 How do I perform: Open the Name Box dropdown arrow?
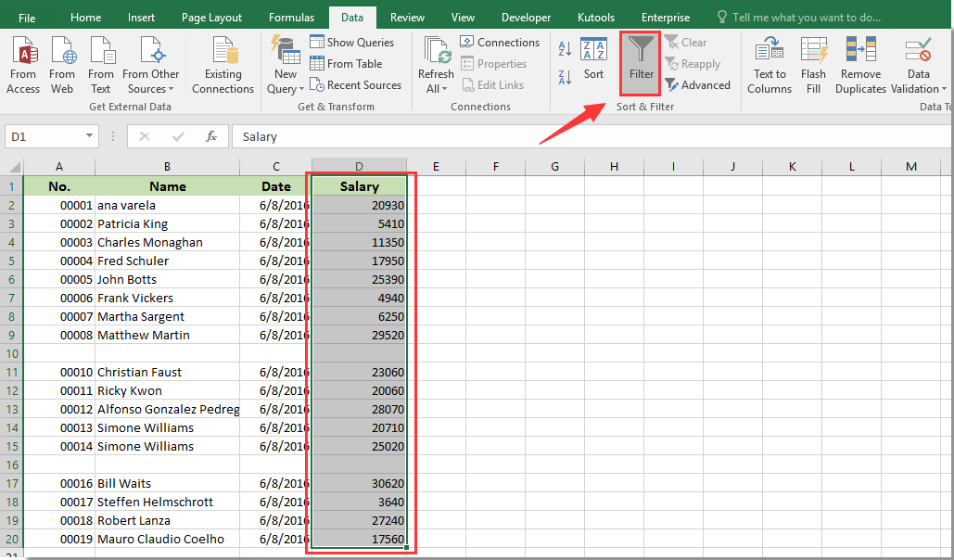pos(90,135)
